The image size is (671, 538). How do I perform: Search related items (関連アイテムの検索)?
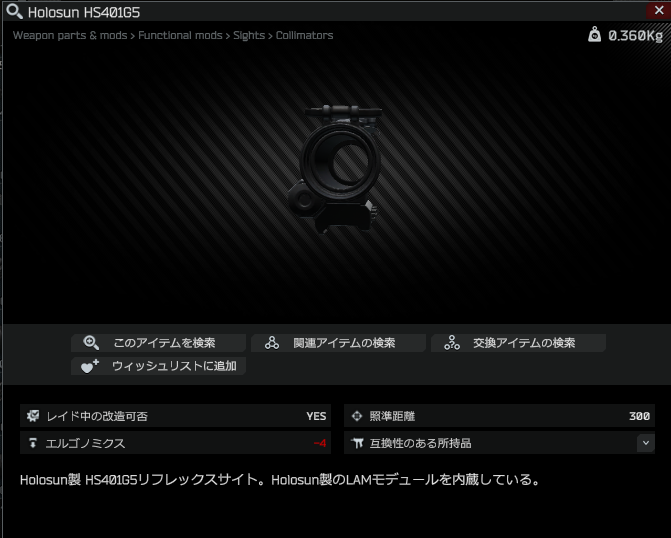pos(338,343)
